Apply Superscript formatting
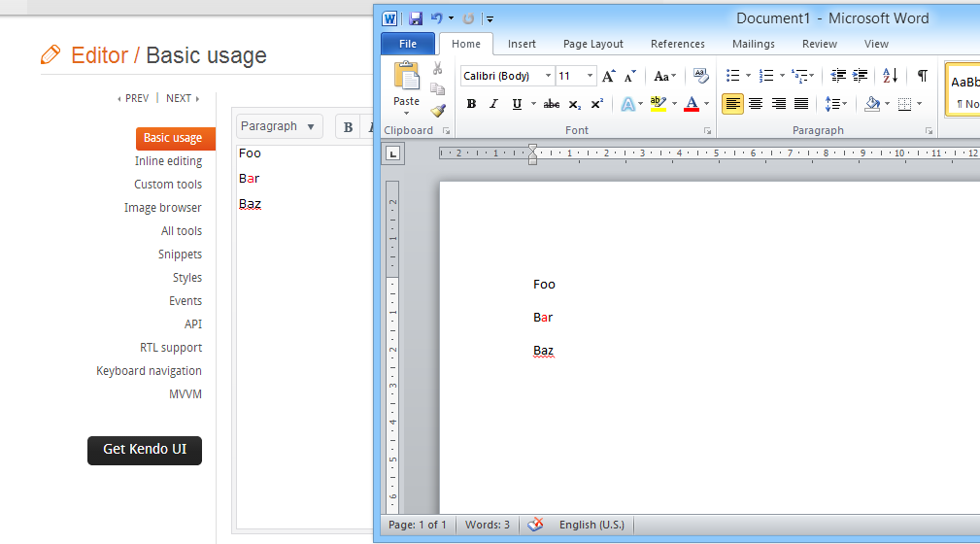This screenshot has height=544, width=980. [597, 104]
